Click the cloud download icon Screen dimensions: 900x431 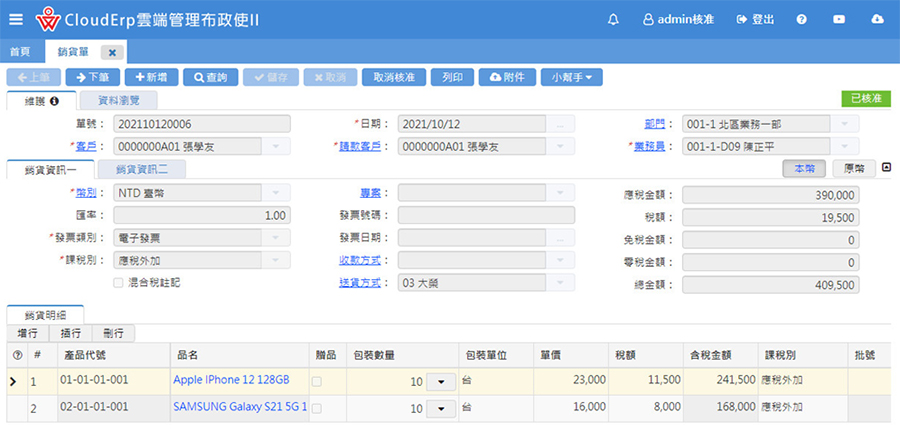877,20
